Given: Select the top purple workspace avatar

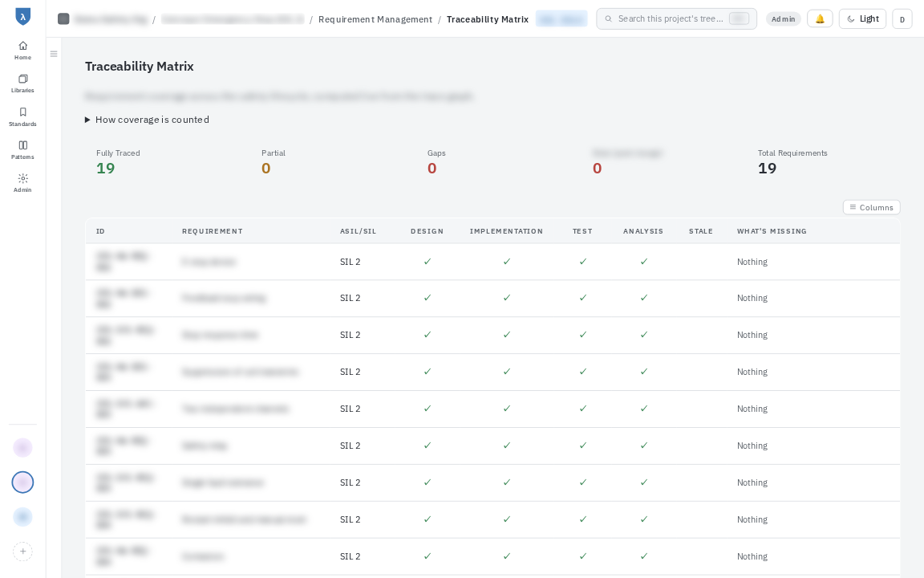Looking at the screenshot, I should tap(22, 448).
